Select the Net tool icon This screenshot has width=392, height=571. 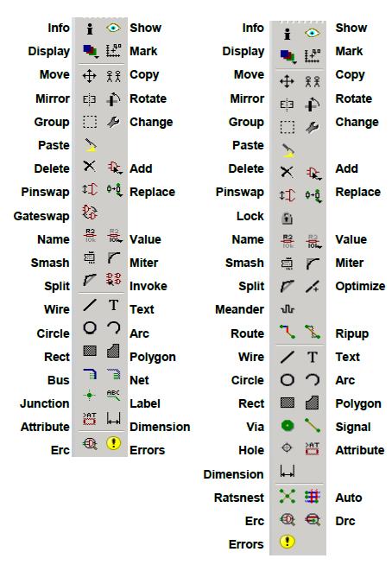[114, 374]
